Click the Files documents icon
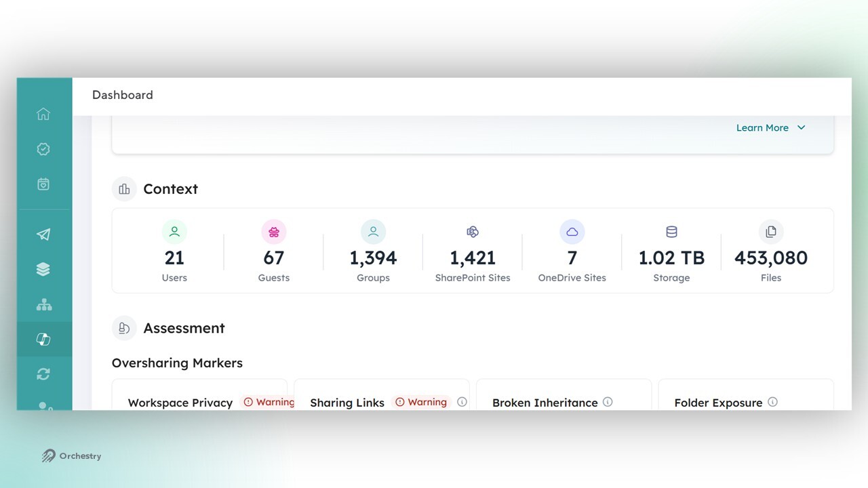Image resolution: width=868 pixels, height=488 pixels. click(x=771, y=232)
